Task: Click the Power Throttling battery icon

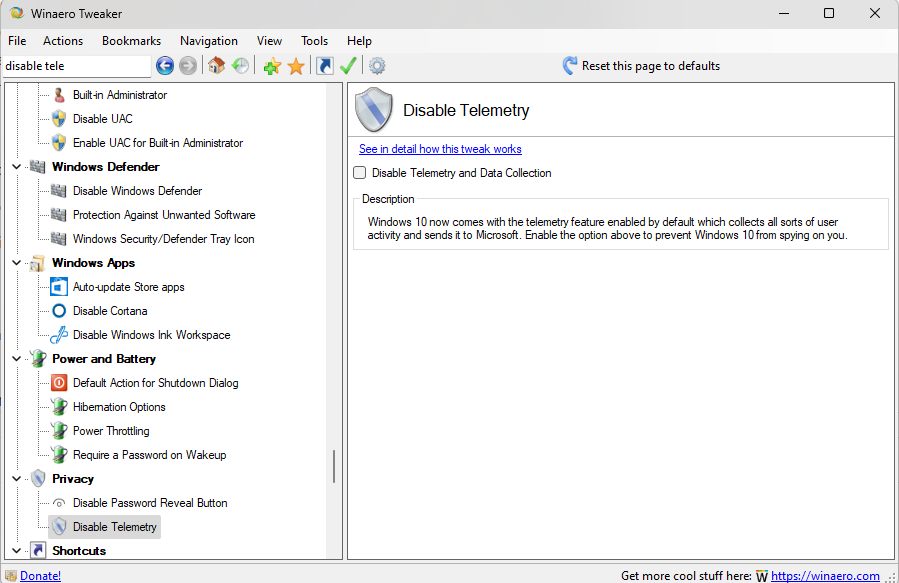Action: click(x=59, y=431)
